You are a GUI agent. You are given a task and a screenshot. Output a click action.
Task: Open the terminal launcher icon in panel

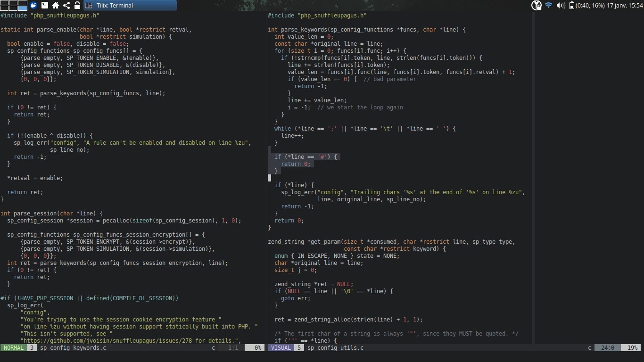[x=45, y=5]
